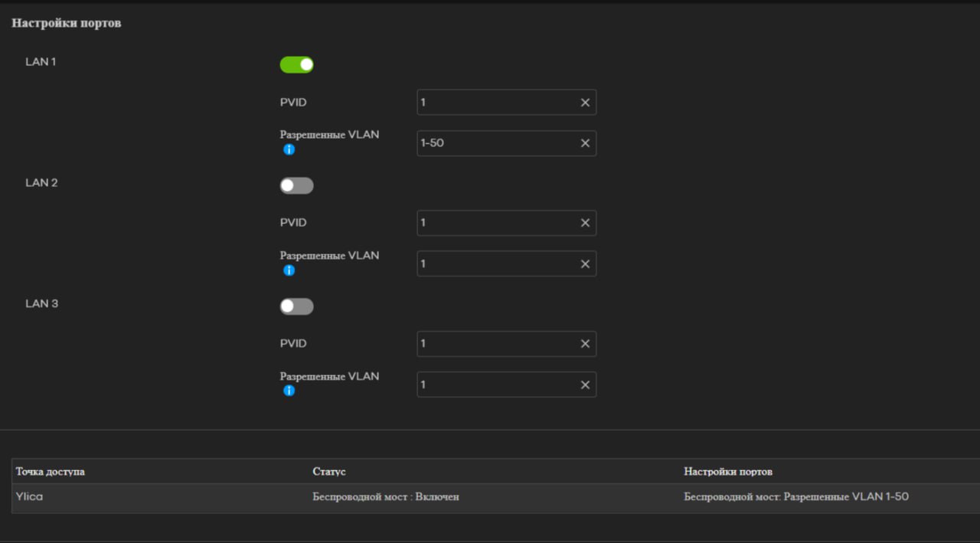Click the LAN 3 label
Viewport: 980px width, 543px height.
click(41, 304)
